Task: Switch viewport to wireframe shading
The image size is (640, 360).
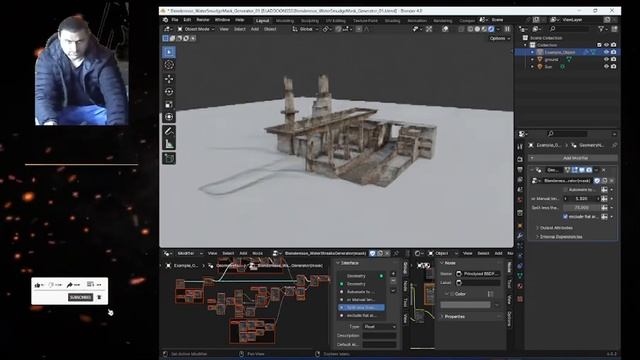Action: point(470,29)
